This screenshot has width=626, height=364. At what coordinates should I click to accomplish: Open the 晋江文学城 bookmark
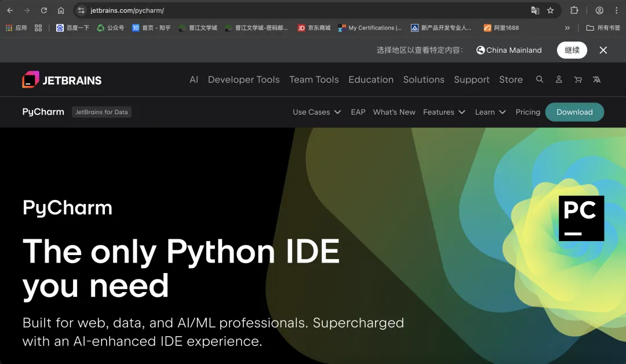pos(198,28)
